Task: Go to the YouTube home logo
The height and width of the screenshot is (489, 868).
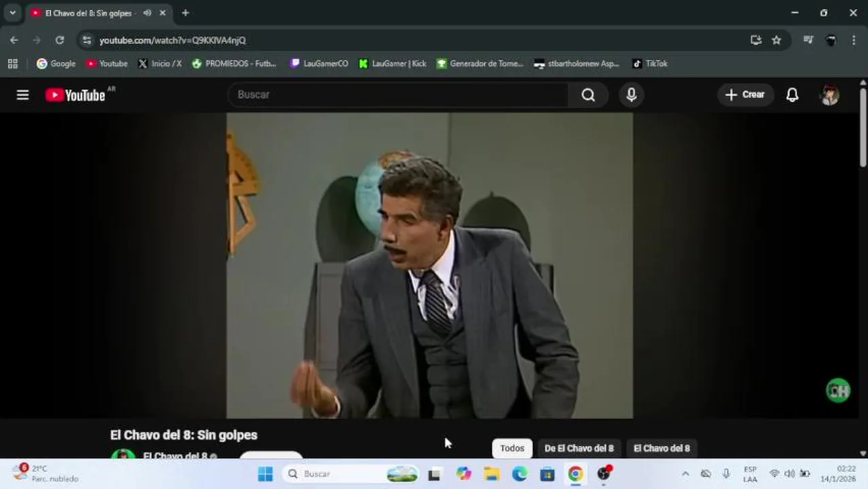Action: [75, 95]
